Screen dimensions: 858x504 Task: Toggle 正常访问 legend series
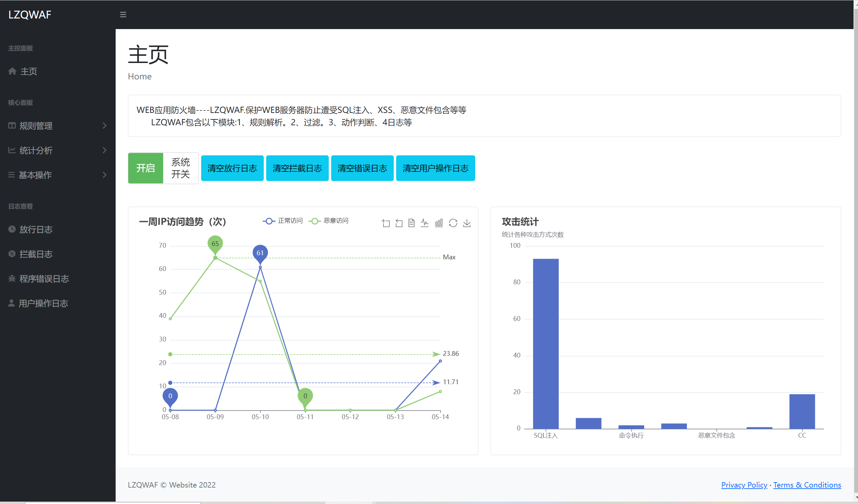283,221
